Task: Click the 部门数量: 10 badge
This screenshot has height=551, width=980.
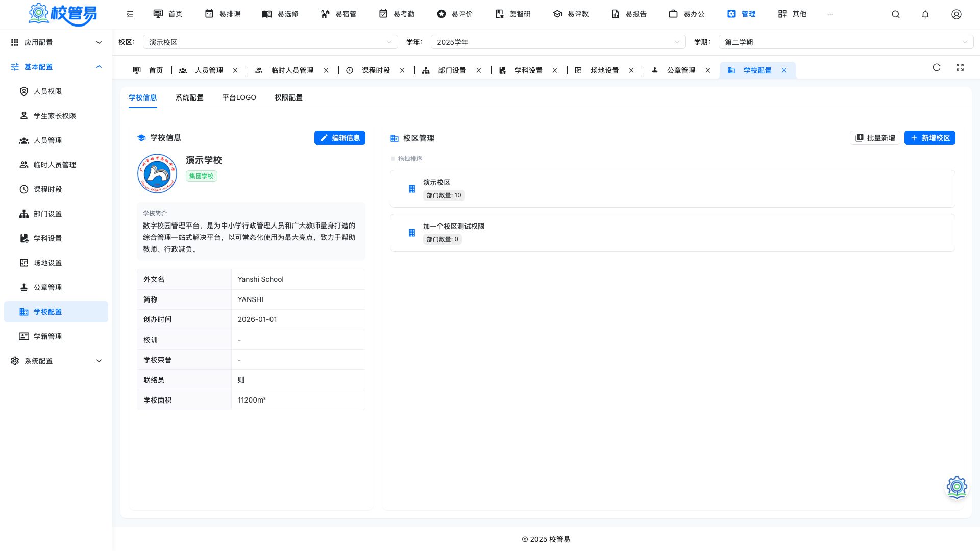Action: [x=444, y=195]
